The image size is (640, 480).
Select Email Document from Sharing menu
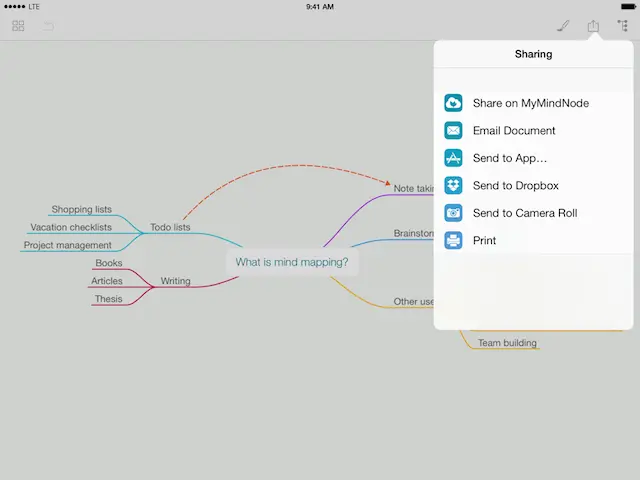point(513,131)
